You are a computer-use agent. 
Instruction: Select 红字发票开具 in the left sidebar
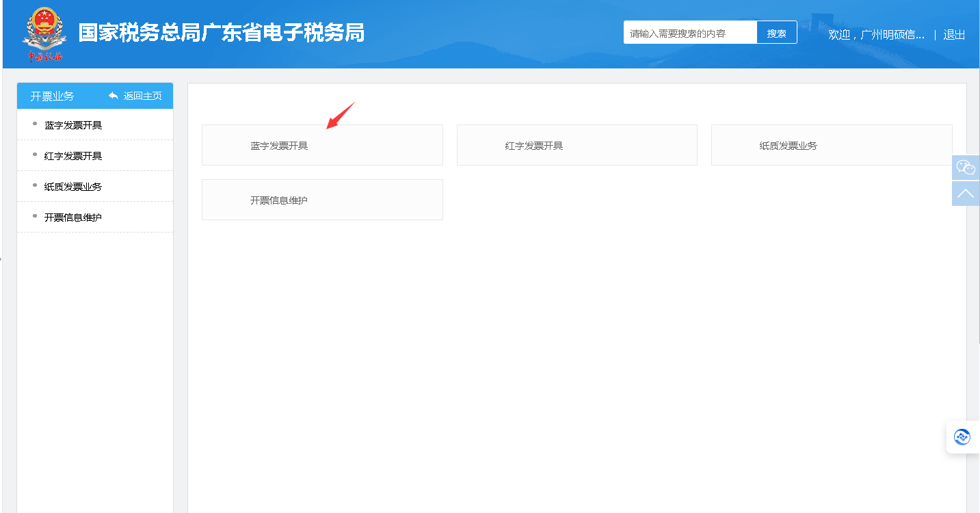pyautogui.click(x=73, y=156)
